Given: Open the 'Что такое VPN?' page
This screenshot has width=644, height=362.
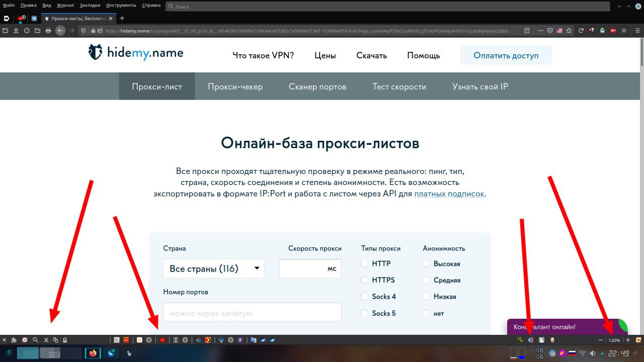Looking at the screenshot, I should (263, 55).
